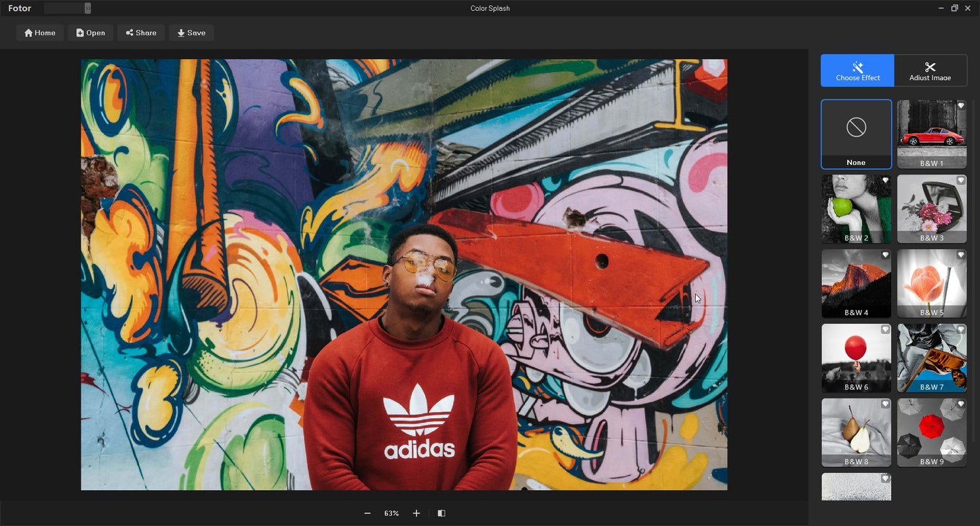The height and width of the screenshot is (526, 980).
Task: Save the edited image
Action: click(191, 33)
